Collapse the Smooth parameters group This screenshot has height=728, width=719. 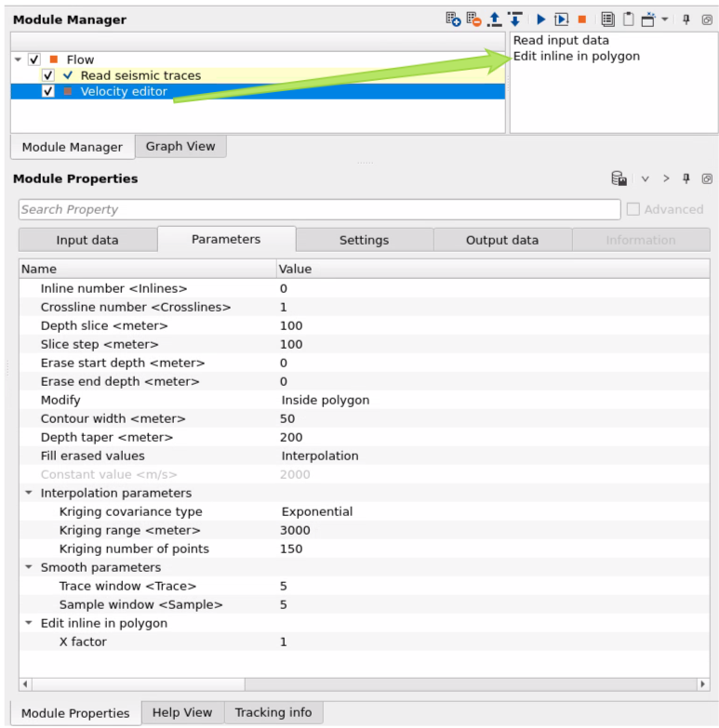click(x=29, y=567)
